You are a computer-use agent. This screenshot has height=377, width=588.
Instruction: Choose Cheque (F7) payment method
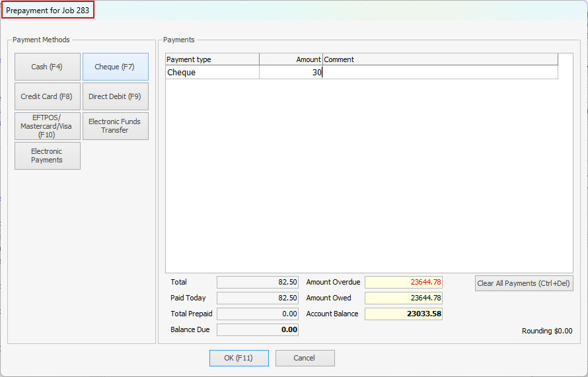click(x=116, y=67)
